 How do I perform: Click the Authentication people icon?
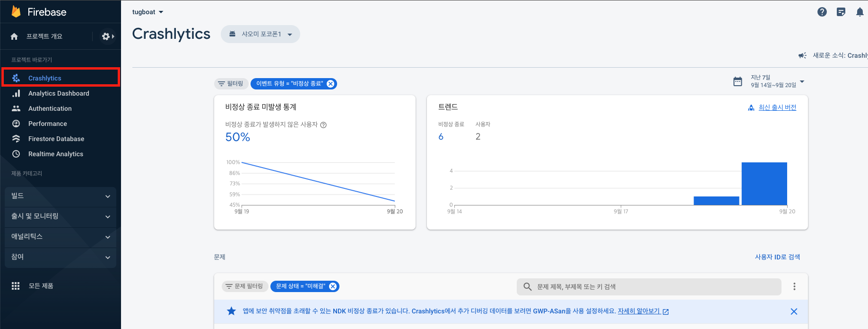[16, 108]
